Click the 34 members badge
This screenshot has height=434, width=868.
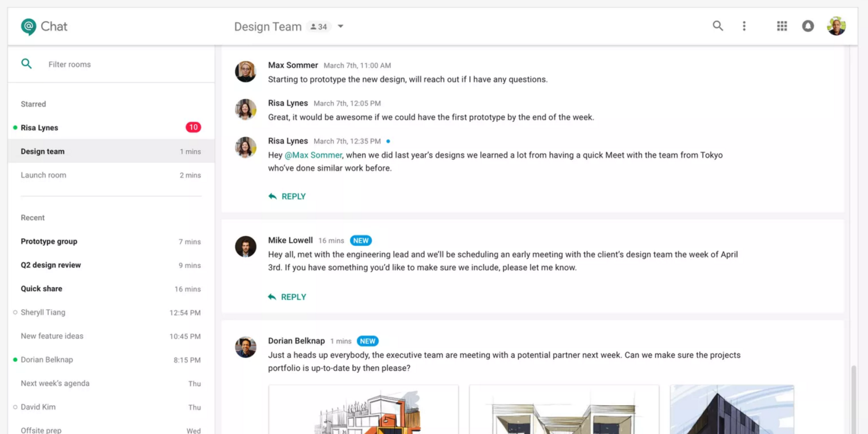click(319, 27)
